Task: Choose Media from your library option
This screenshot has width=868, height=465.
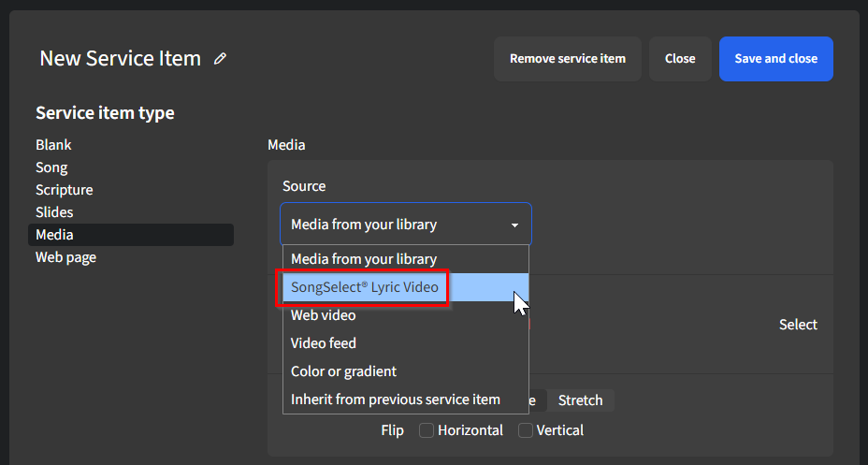Action: pyautogui.click(x=406, y=259)
